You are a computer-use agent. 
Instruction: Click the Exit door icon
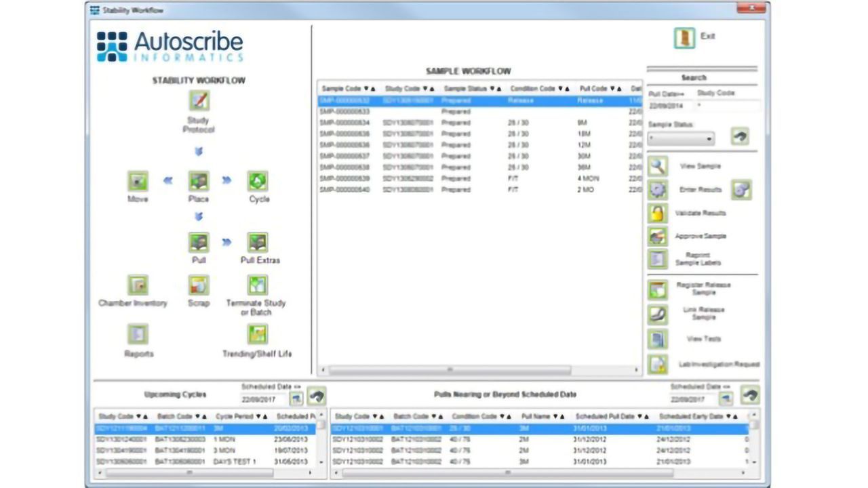(685, 38)
